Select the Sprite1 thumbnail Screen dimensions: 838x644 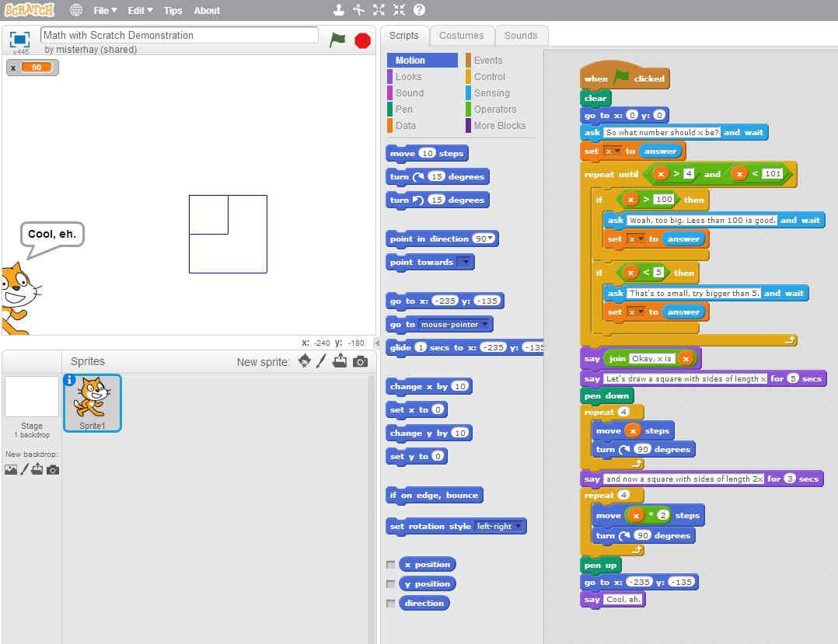click(x=93, y=403)
